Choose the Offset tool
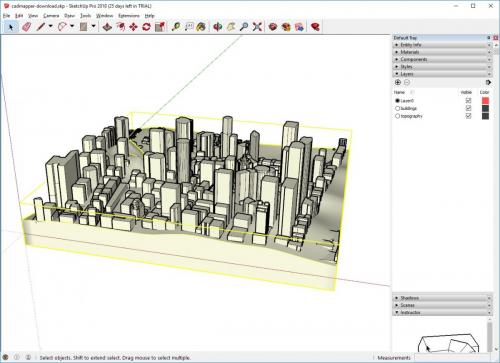500x363 pixels. 120,27
